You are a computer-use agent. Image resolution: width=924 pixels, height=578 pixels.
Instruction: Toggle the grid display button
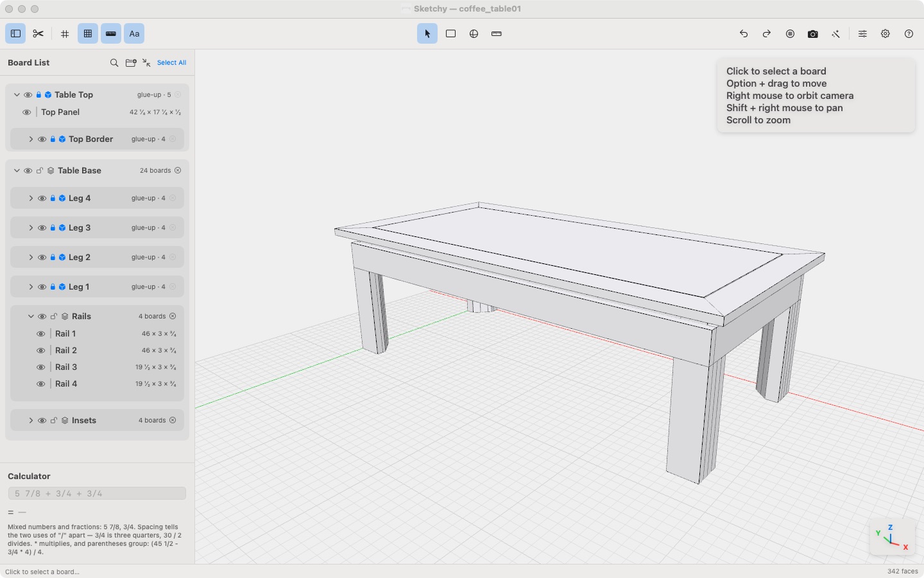pyautogui.click(x=88, y=33)
